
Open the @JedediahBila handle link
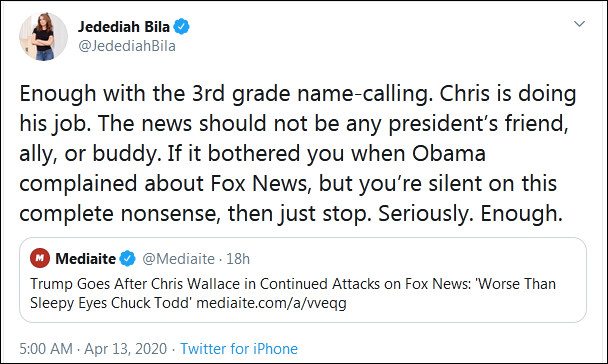click(x=127, y=46)
